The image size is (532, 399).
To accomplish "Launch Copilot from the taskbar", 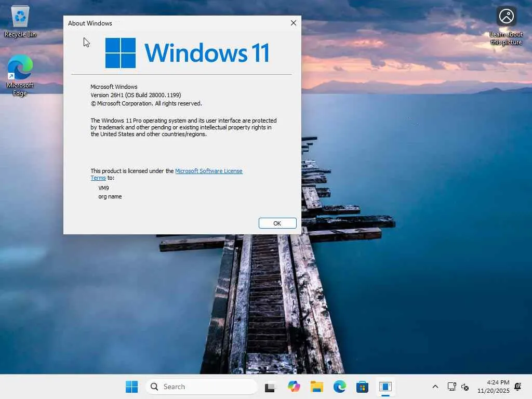I will coord(294,387).
